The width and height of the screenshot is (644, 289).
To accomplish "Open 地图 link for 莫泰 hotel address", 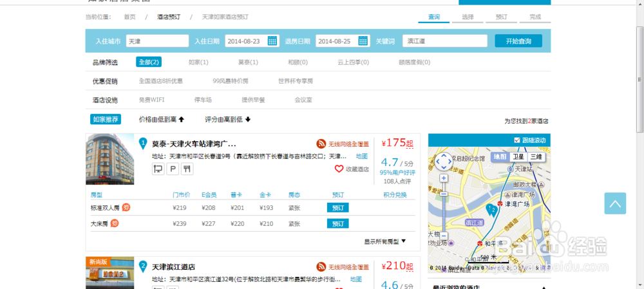I will click(361, 156).
